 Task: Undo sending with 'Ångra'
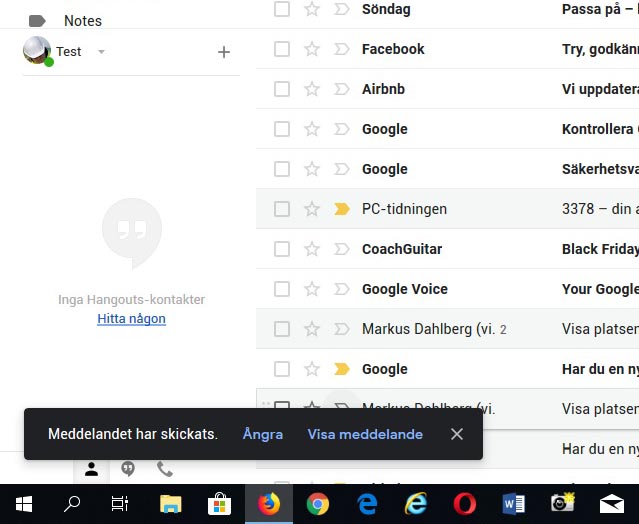coord(263,434)
